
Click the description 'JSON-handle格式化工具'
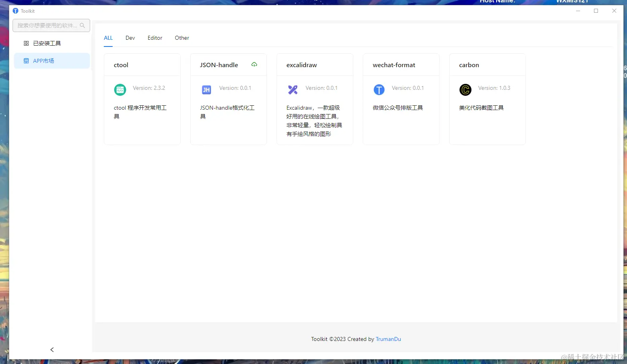coord(227,112)
